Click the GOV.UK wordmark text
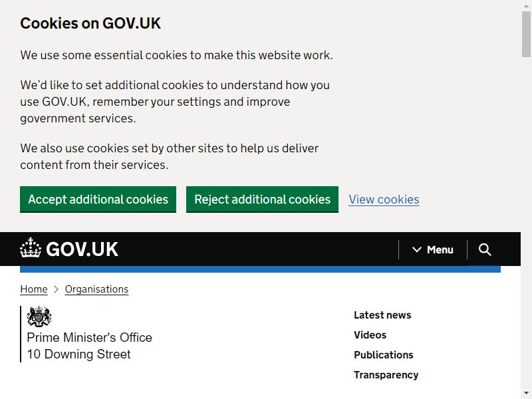532x399 pixels. [x=82, y=249]
